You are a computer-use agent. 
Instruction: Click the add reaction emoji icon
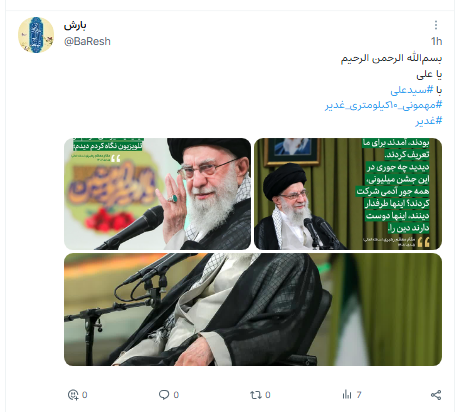pyautogui.click(x=73, y=395)
